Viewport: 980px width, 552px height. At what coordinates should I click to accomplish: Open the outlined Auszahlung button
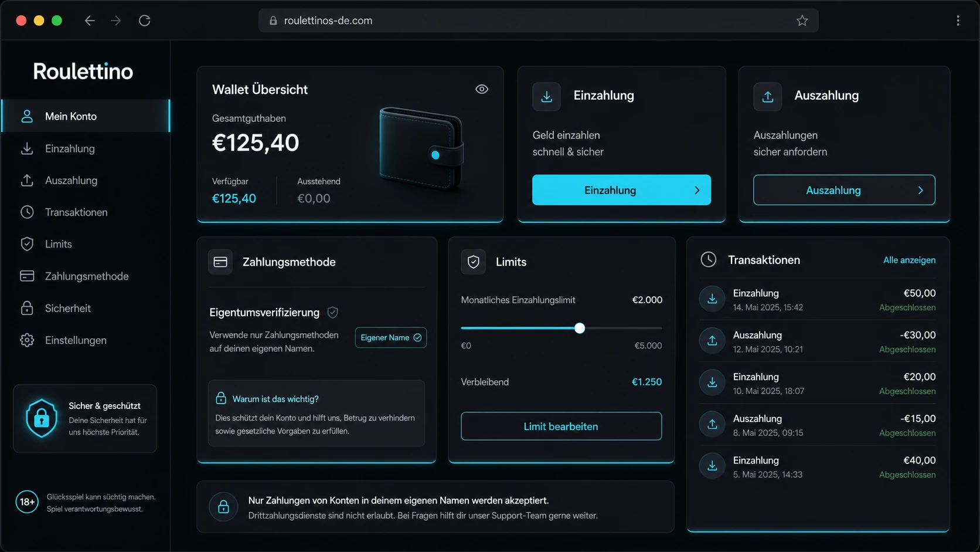pyautogui.click(x=844, y=190)
